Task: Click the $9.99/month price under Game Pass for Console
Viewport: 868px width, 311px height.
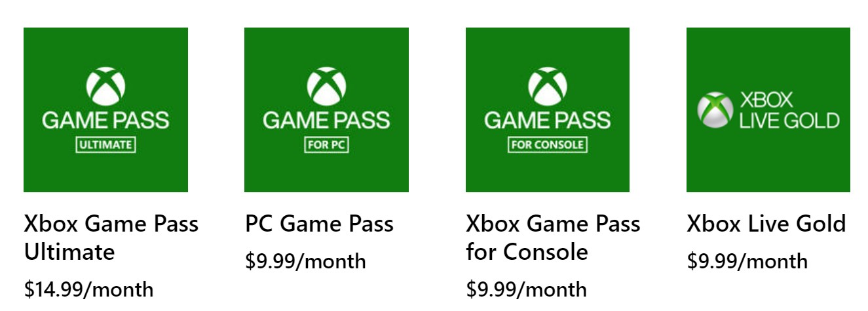Action: pos(527,289)
